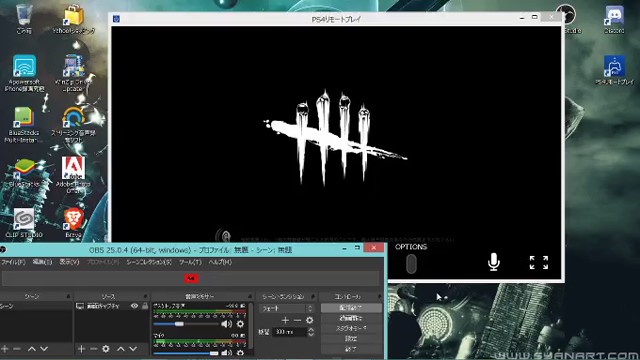
Task: Move scene down with arrow in Scenes panel
Action: pos(44,349)
